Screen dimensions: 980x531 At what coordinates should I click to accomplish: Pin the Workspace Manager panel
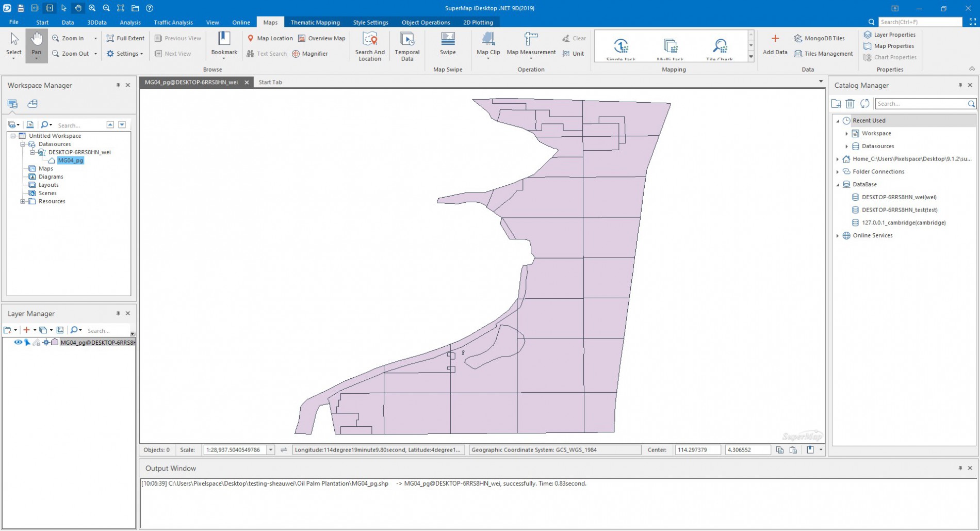pos(118,85)
